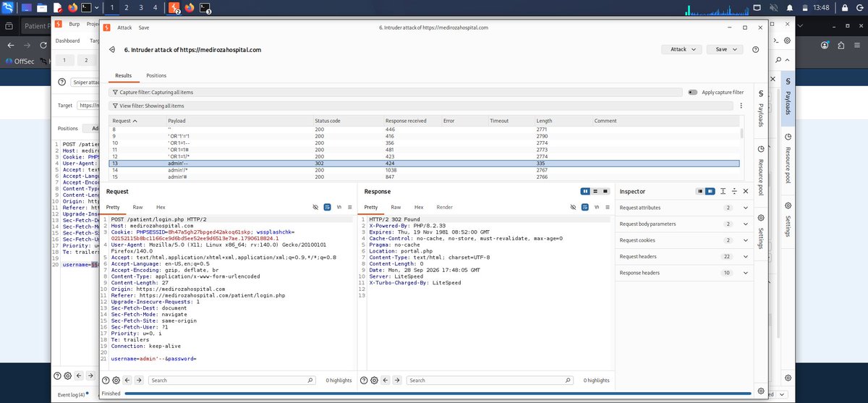Open the capture filter funnel bar

tap(396, 93)
